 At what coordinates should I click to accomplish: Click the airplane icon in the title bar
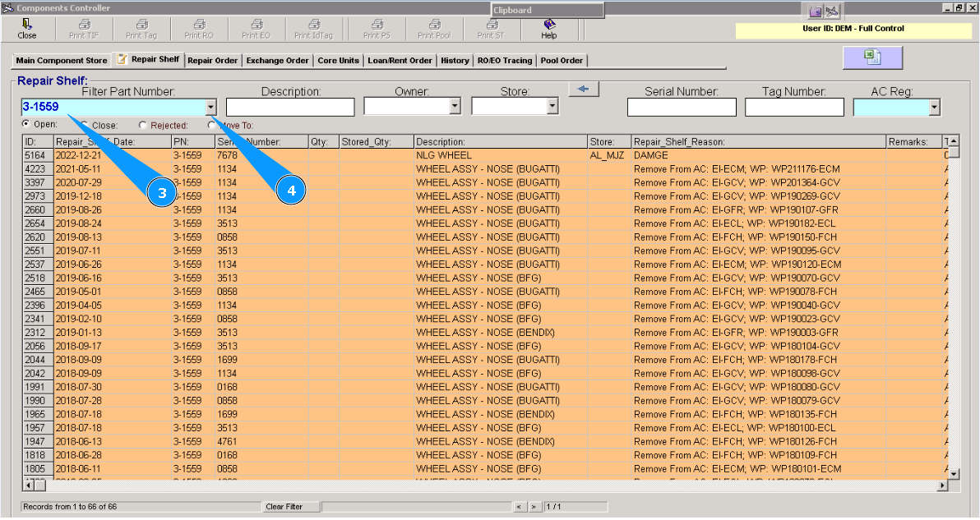point(832,12)
